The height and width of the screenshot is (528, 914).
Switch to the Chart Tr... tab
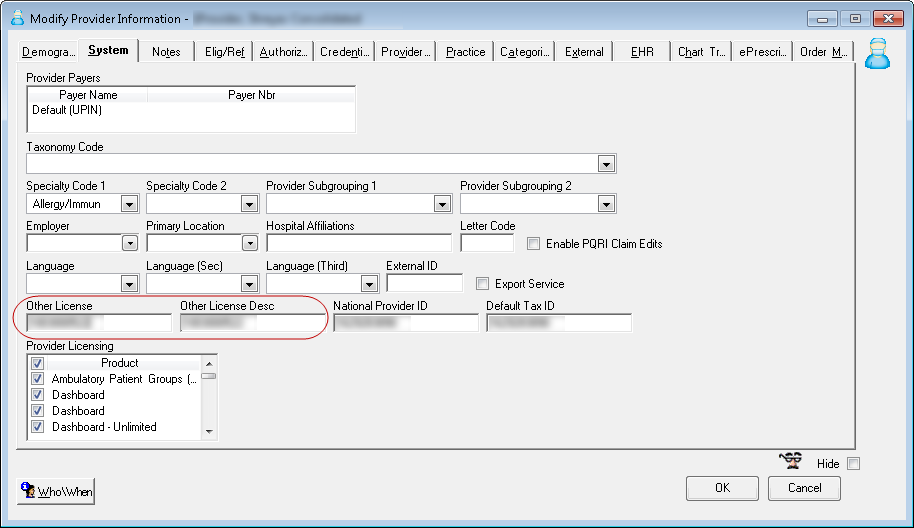point(702,52)
